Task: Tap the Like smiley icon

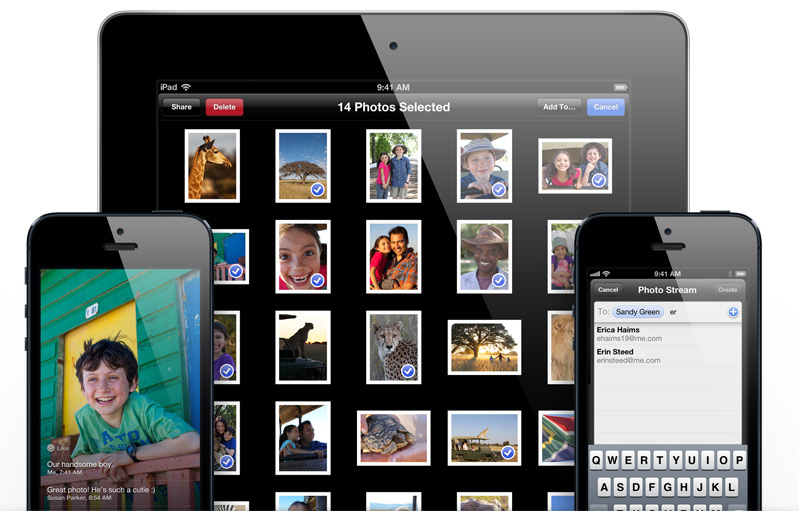Action: pyautogui.click(x=51, y=449)
